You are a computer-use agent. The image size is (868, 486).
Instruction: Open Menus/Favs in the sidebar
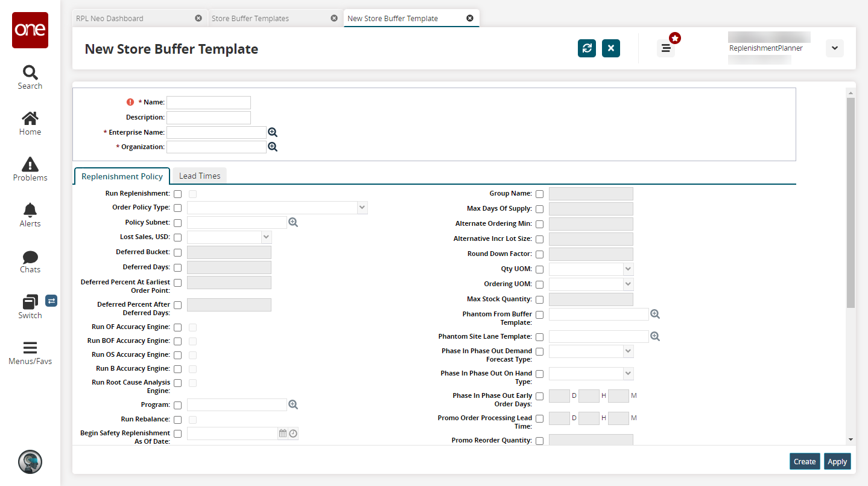(x=30, y=353)
